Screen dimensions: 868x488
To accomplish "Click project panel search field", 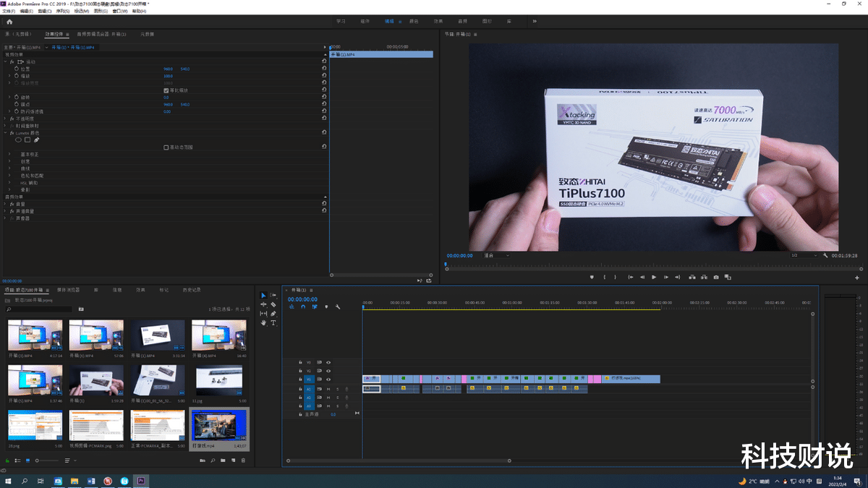I will tap(39, 309).
